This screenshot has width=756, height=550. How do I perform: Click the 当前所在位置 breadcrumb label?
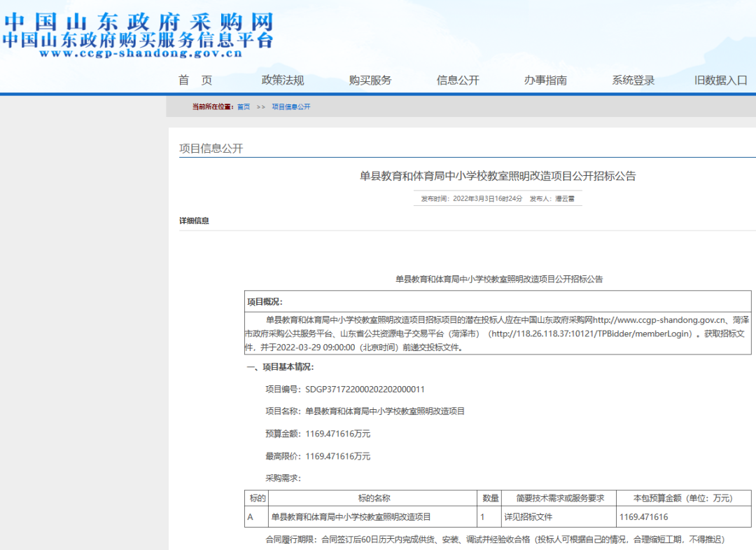click(x=213, y=106)
